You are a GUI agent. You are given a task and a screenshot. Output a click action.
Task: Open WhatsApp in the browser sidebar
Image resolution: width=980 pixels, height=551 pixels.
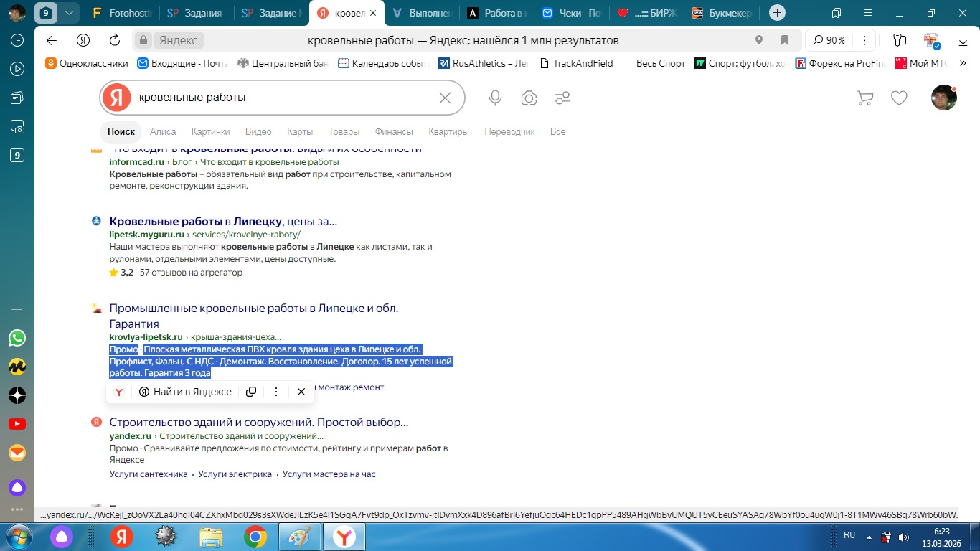coord(17,338)
